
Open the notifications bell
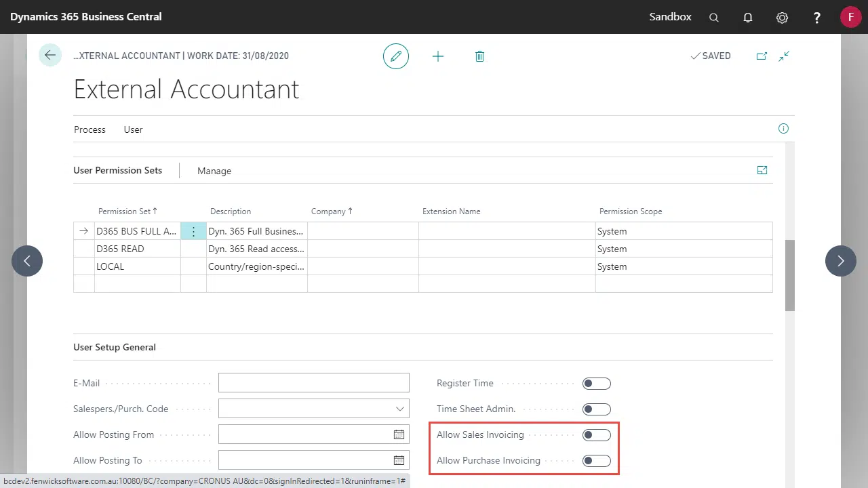[748, 18]
